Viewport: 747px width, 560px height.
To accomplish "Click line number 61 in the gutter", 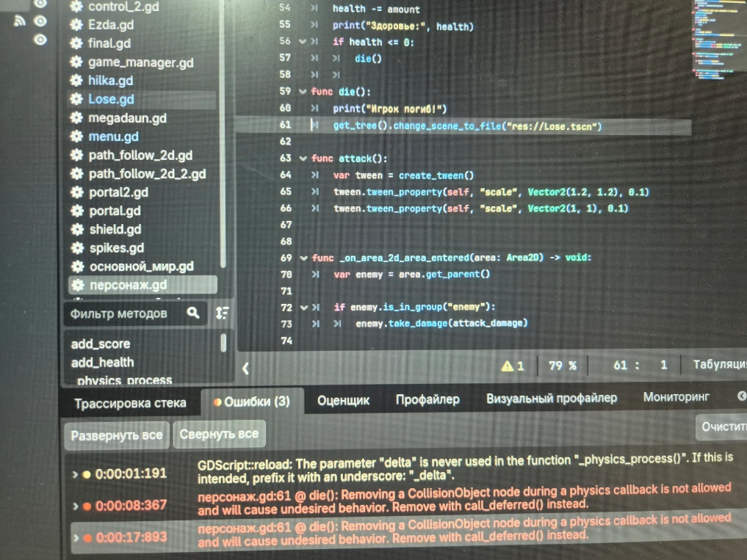I will pyautogui.click(x=286, y=125).
